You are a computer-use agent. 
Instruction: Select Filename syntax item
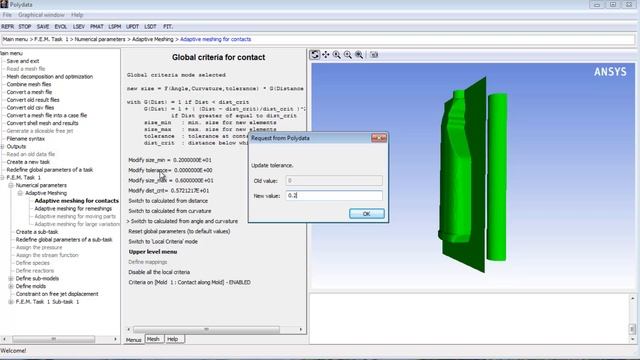[25, 139]
